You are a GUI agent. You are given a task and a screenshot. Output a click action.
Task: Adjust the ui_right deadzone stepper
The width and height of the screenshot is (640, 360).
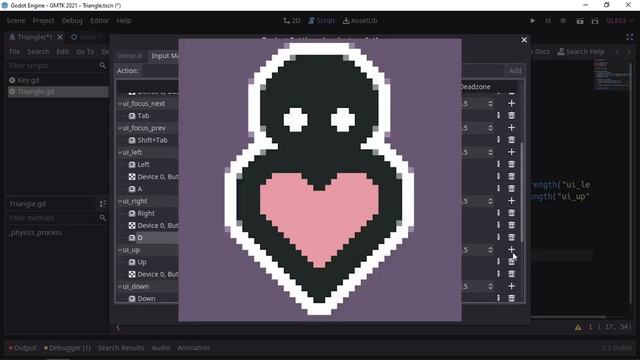click(490, 201)
